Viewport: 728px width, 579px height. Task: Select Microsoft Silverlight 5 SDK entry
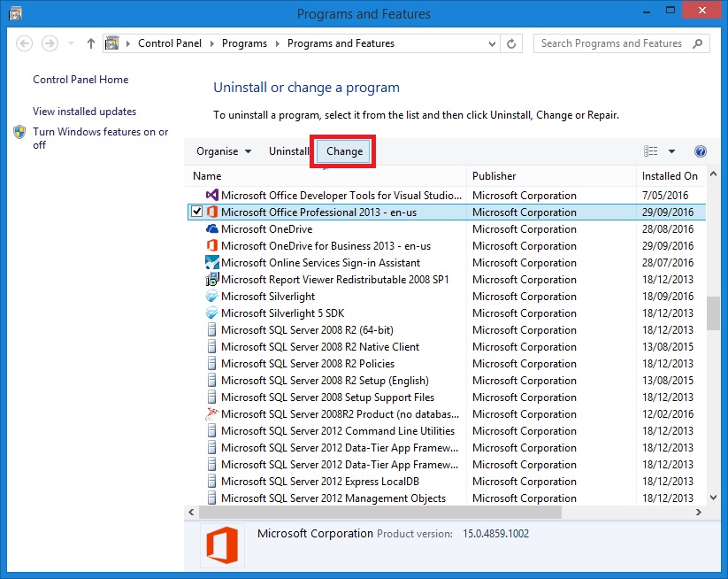[282, 313]
